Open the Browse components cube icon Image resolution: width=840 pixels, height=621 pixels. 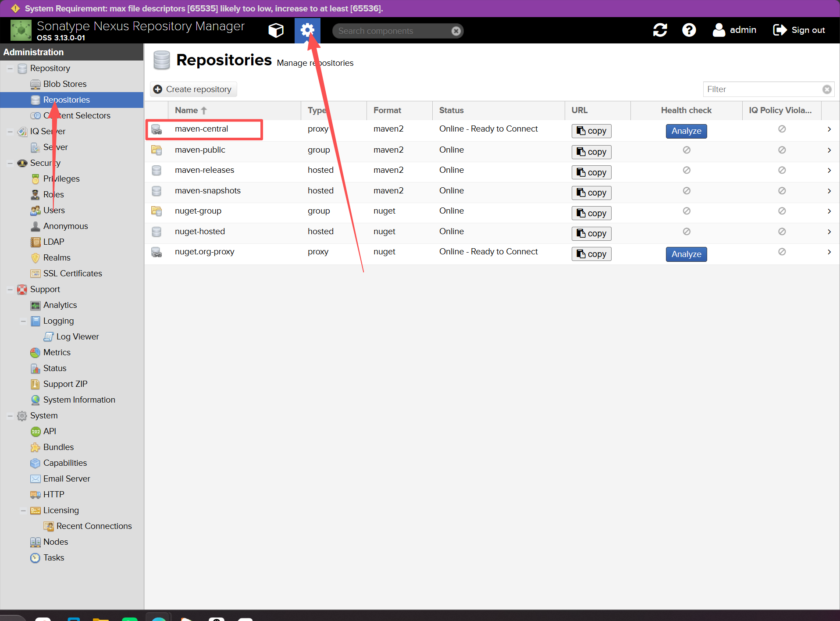click(x=276, y=30)
